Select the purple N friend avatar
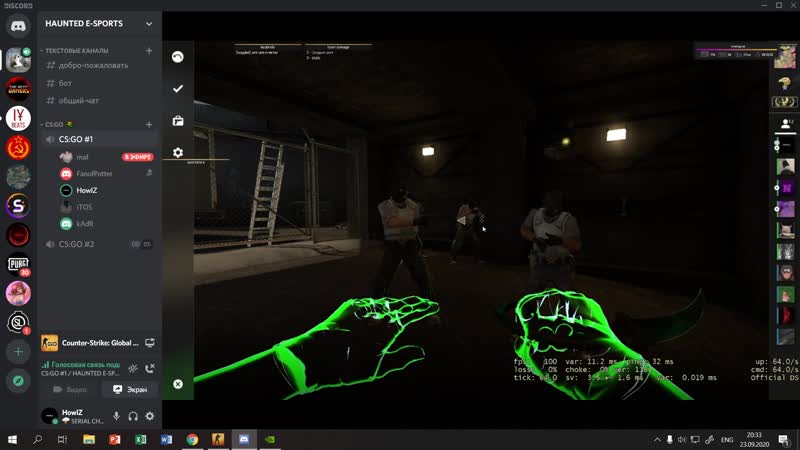The height and width of the screenshot is (450, 800). coord(786,188)
